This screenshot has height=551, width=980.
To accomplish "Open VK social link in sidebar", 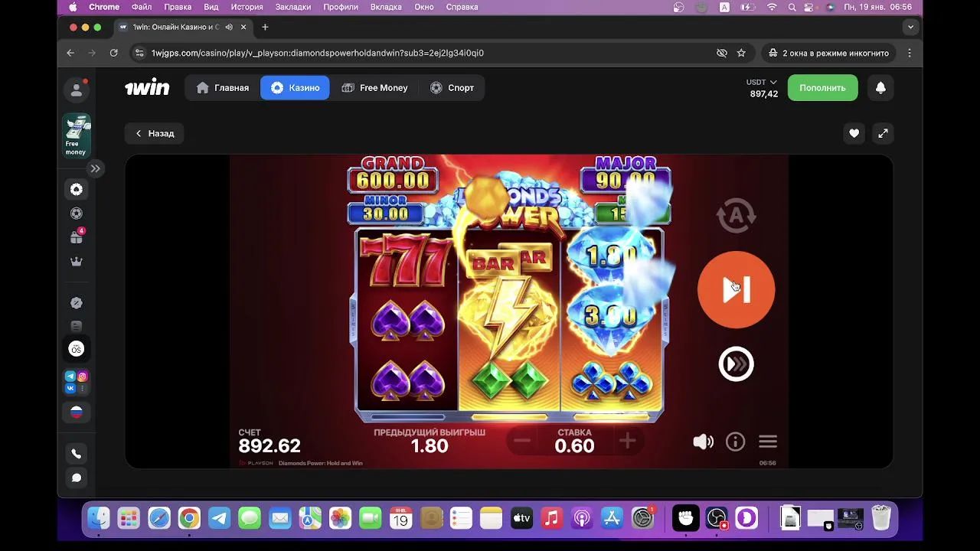I will click(70, 388).
